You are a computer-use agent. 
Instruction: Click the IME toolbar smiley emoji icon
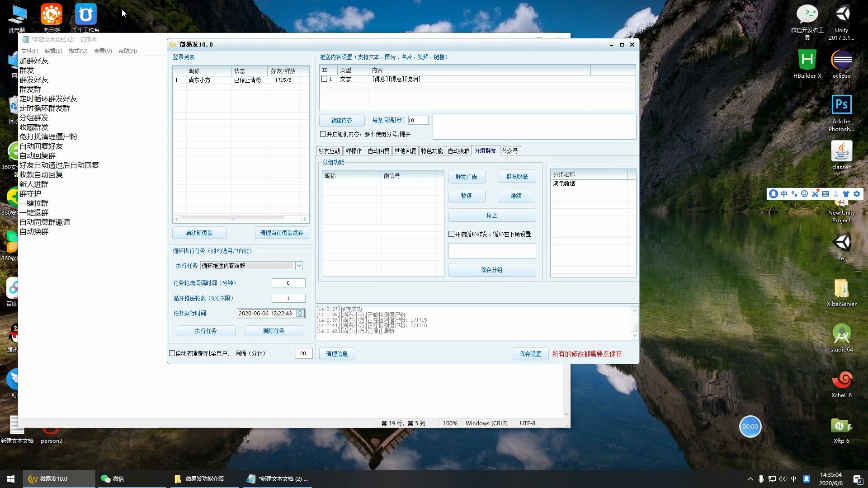804,194
